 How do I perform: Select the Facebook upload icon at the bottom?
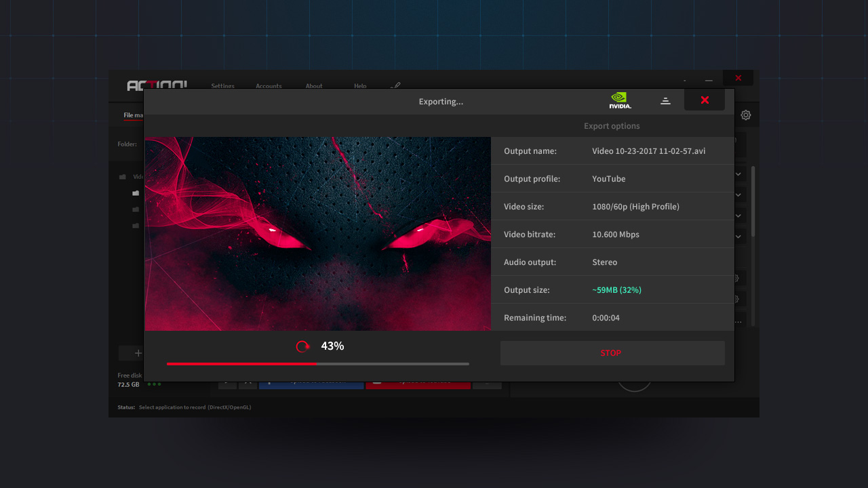(268, 382)
